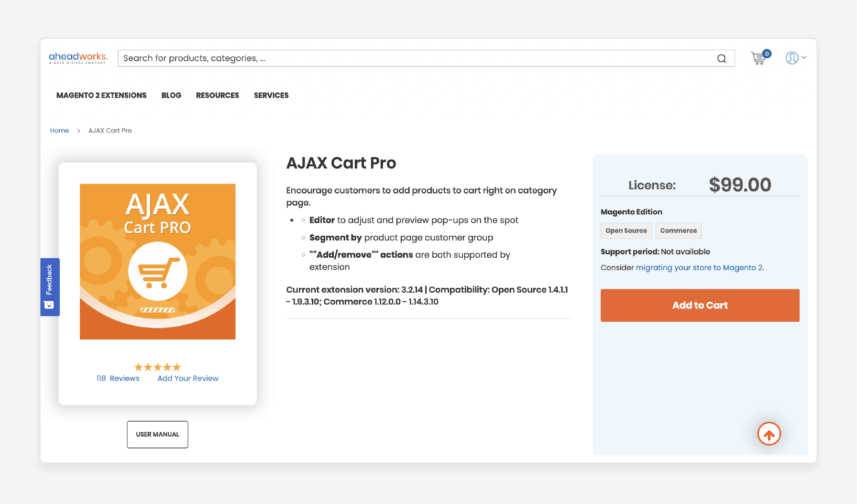
Task: Click the $99.00 license price
Action: click(x=740, y=185)
